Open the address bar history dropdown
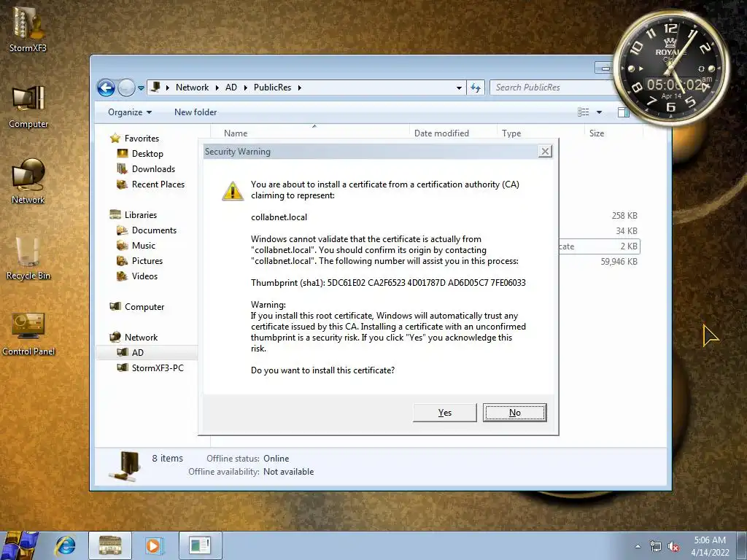 coord(459,87)
